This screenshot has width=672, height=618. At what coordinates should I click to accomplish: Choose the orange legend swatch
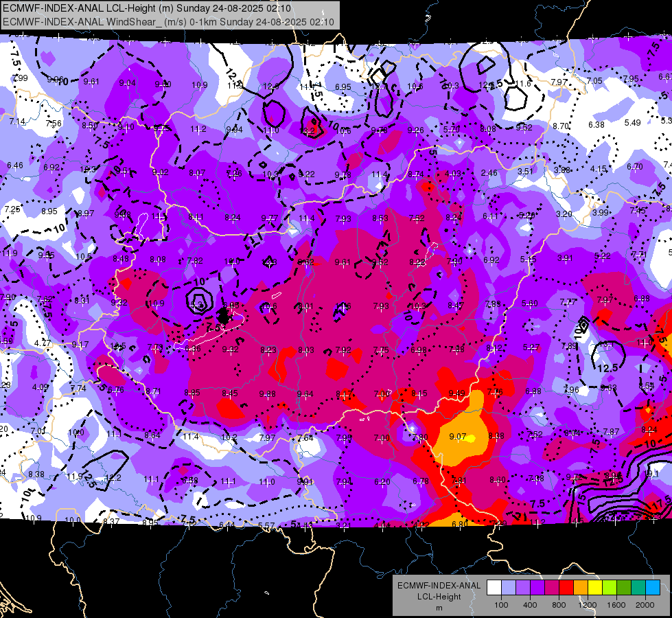tap(581, 587)
